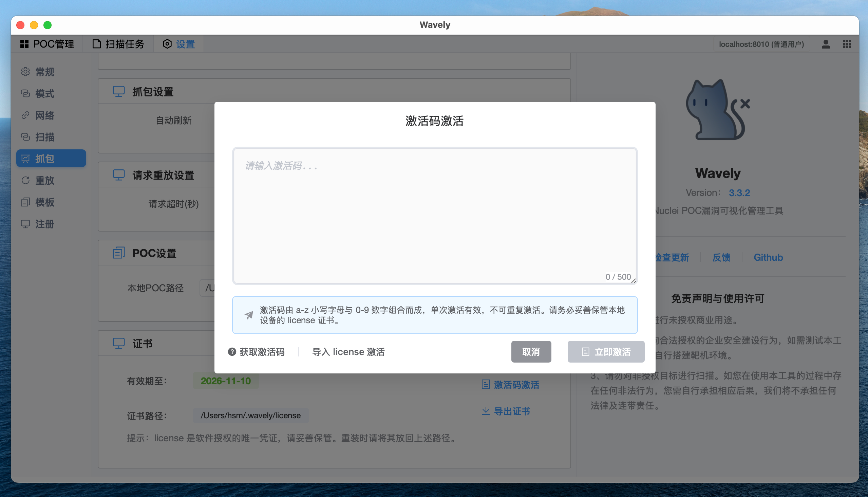Click the textarea resize handle corner
868x497 pixels.
(634, 281)
